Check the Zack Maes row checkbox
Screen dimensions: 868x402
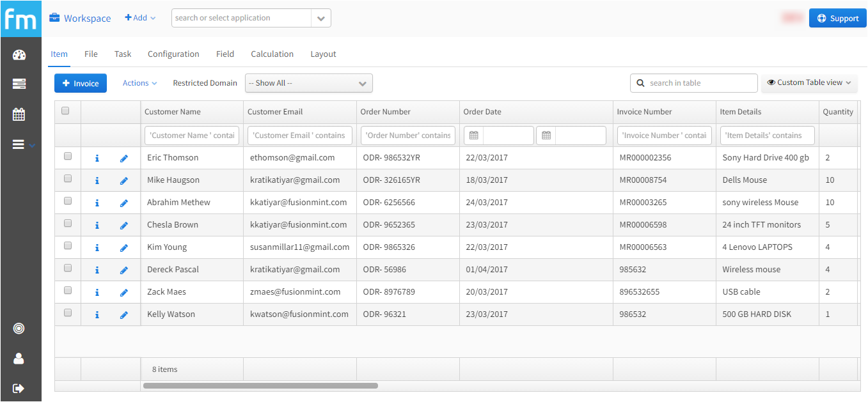[x=68, y=291]
